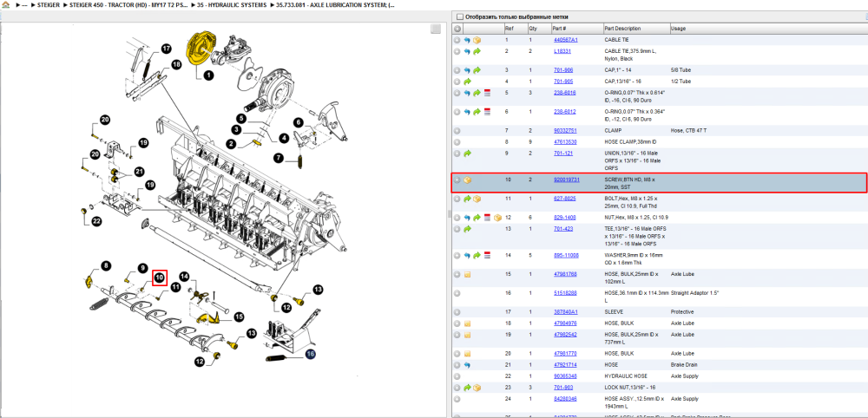Select callout 17 on the diagram
The width and height of the screenshot is (868, 418).
[x=166, y=49]
